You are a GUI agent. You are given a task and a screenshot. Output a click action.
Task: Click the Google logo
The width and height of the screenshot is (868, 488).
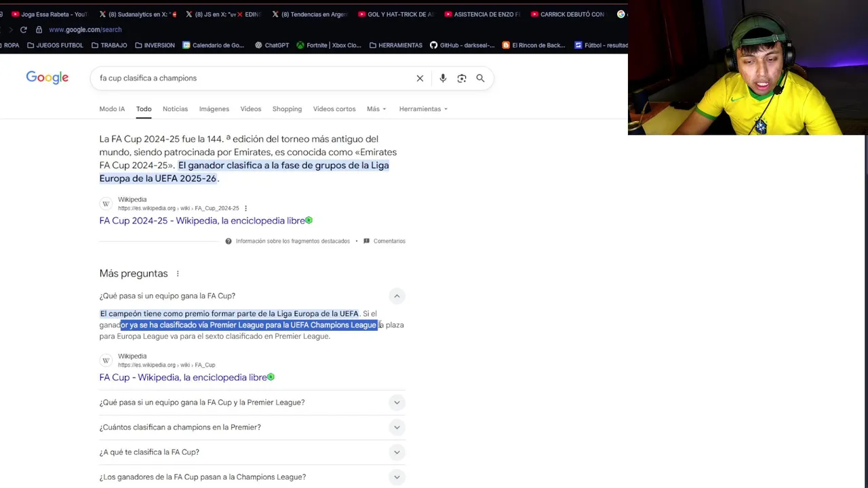tap(47, 77)
